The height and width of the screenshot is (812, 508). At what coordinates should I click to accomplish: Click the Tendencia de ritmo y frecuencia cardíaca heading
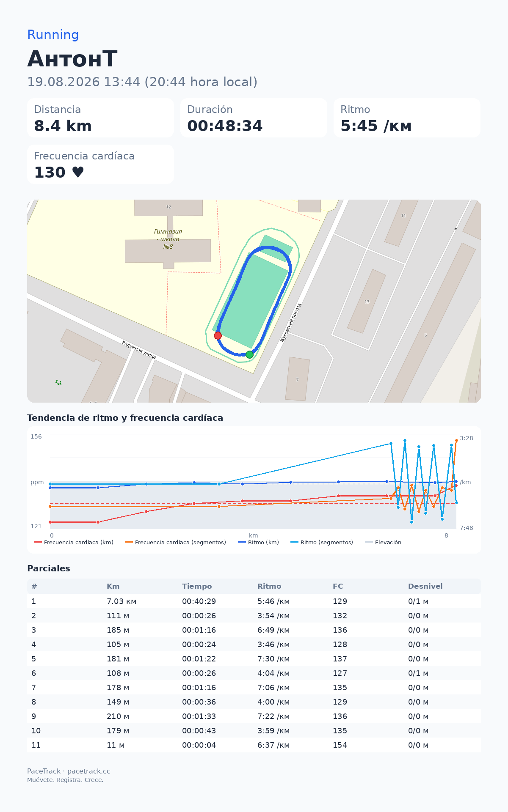click(125, 418)
